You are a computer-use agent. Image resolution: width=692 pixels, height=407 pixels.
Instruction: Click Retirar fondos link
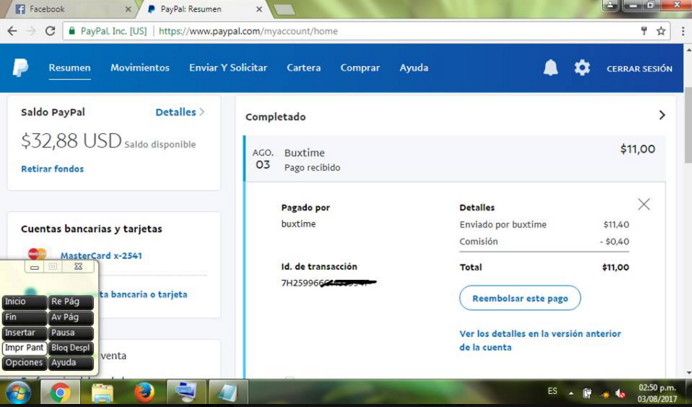[53, 169]
